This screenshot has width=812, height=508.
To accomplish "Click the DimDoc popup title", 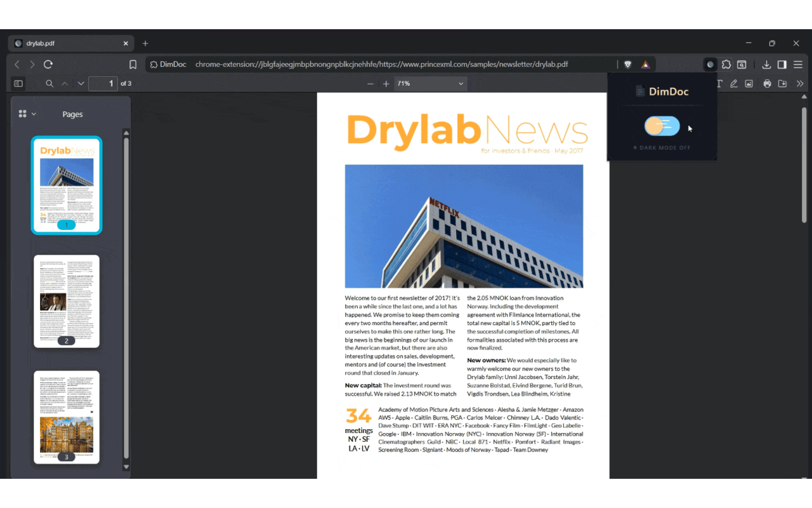I will tap(669, 91).
